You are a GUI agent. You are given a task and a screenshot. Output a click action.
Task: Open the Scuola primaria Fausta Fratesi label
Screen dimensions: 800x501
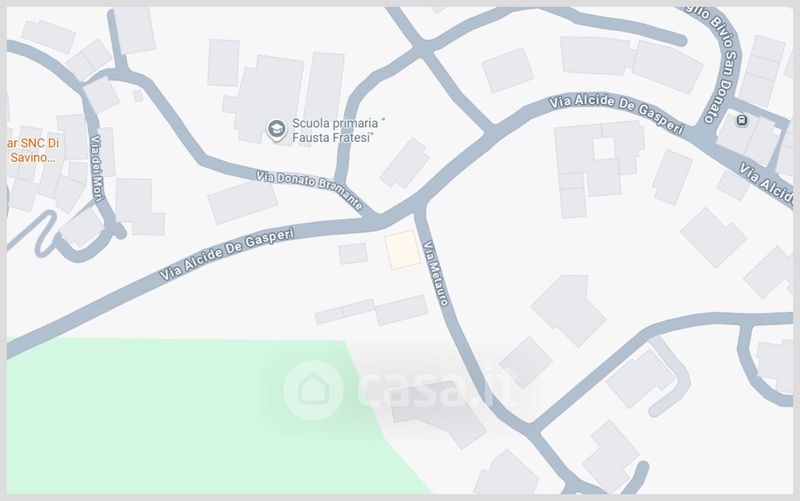338,130
